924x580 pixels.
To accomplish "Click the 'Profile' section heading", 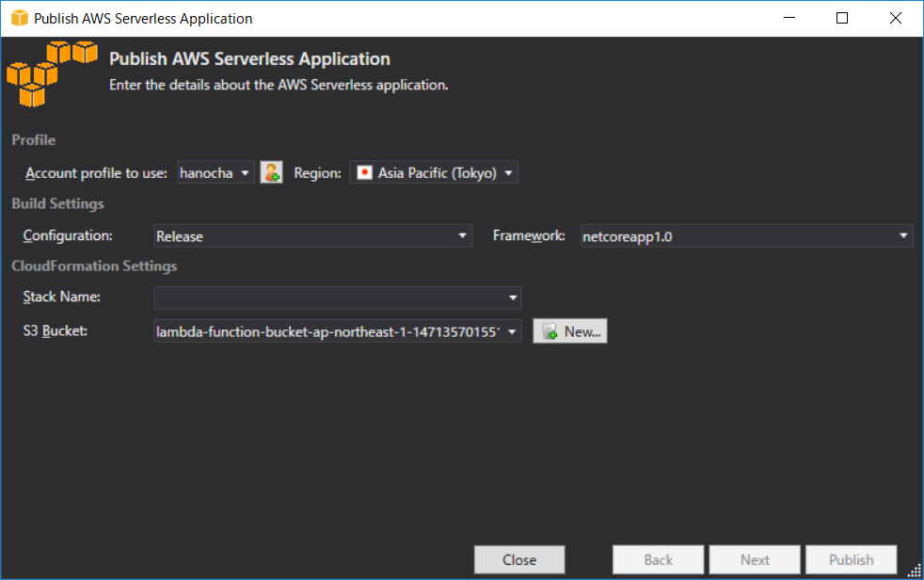I will click(x=34, y=139).
